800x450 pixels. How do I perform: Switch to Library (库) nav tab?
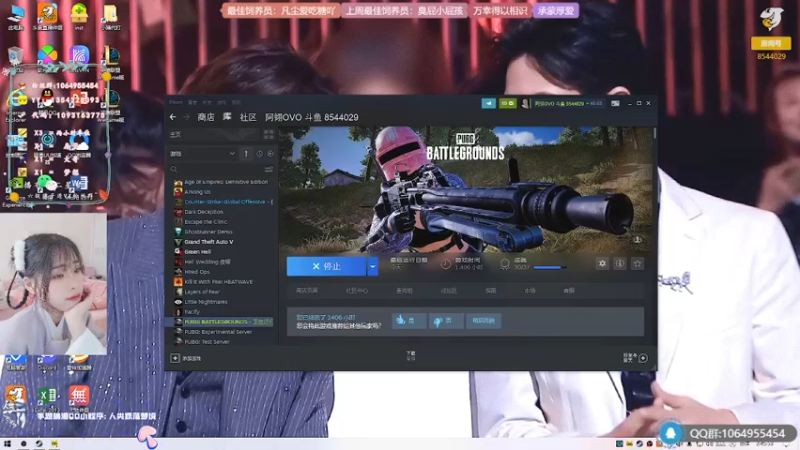pyautogui.click(x=227, y=117)
